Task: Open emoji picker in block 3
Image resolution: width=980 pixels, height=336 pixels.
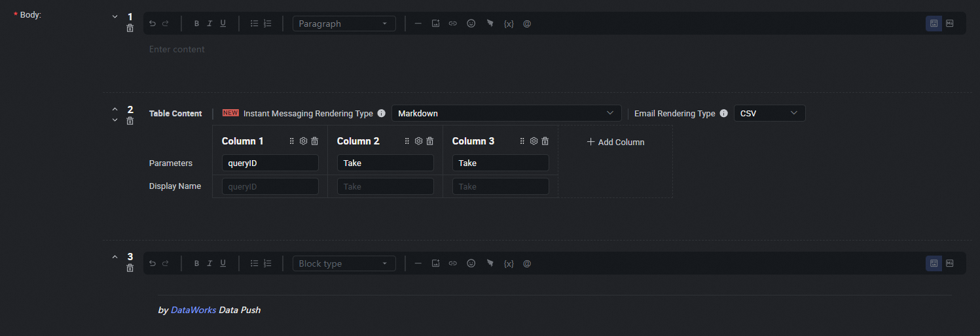Action: tap(471, 263)
